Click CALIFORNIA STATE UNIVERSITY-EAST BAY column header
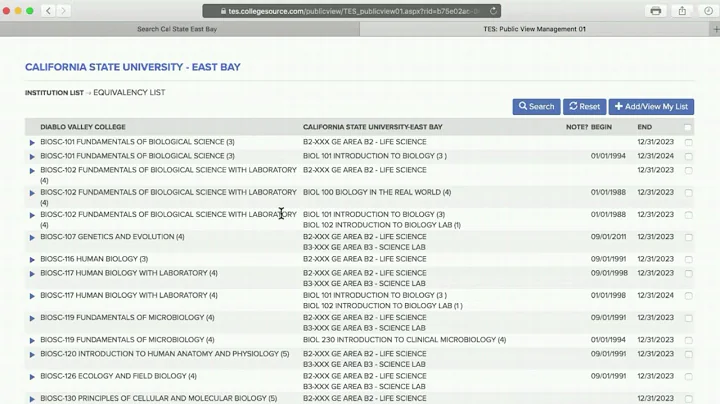 click(372, 127)
